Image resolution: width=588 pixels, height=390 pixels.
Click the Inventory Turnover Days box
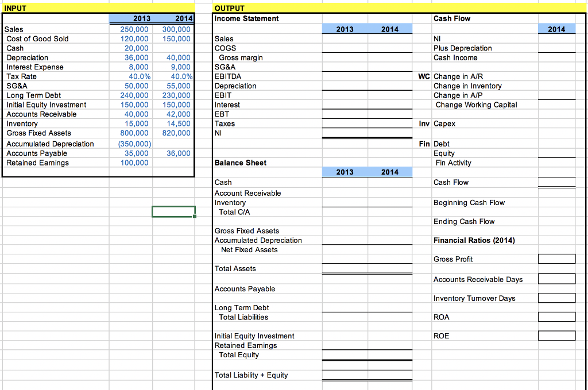click(556, 298)
